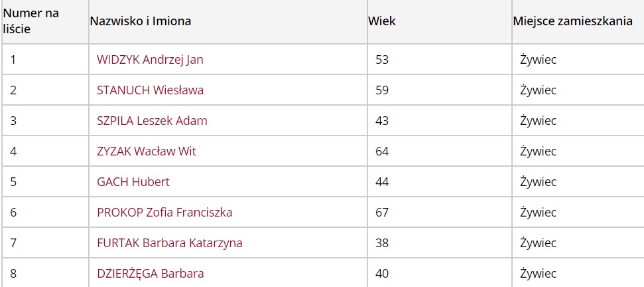Click the "Numer na liście" column header
This screenshot has width=644, height=287.
tap(32, 21)
